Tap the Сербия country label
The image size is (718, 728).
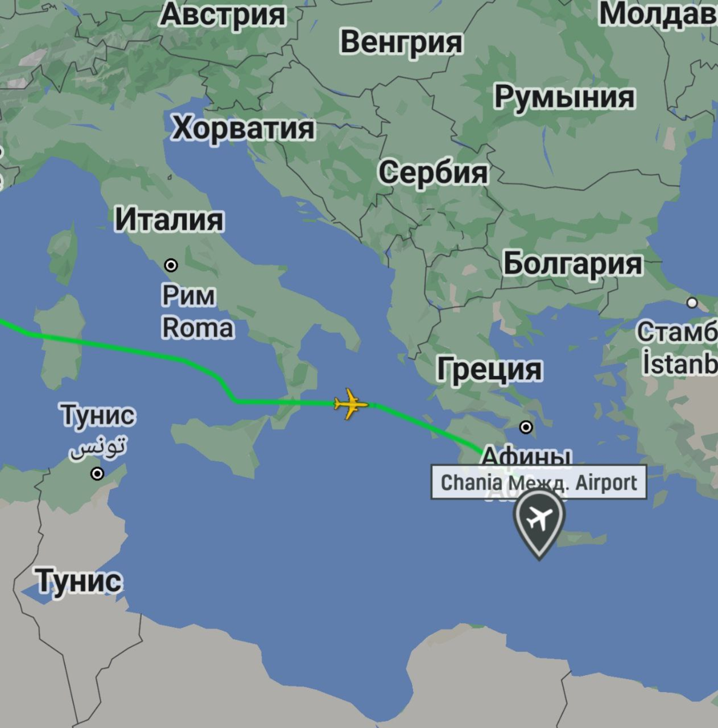click(x=434, y=173)
